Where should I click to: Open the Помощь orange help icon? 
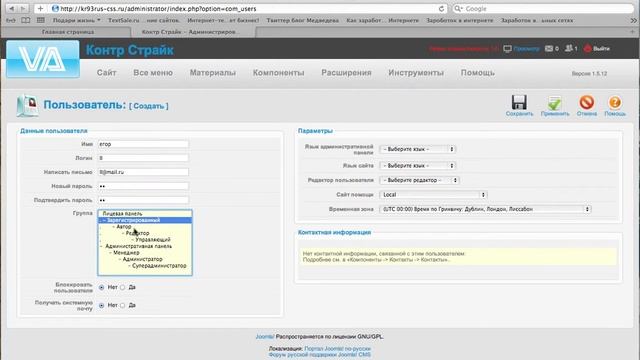615,102
